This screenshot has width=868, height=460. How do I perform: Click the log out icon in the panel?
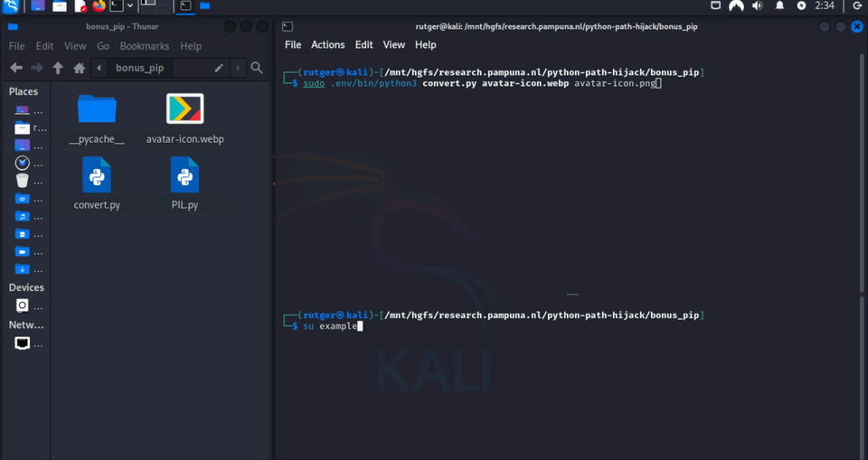[x=857, y=5]
